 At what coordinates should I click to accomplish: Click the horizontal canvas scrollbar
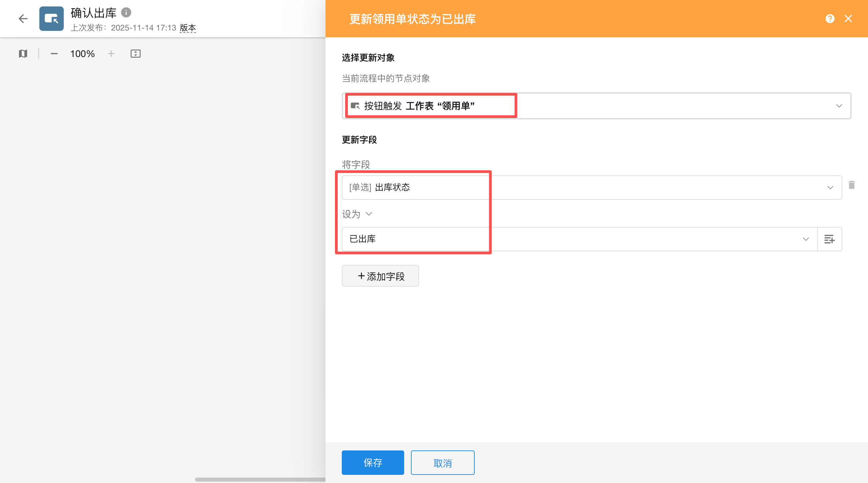260,479
